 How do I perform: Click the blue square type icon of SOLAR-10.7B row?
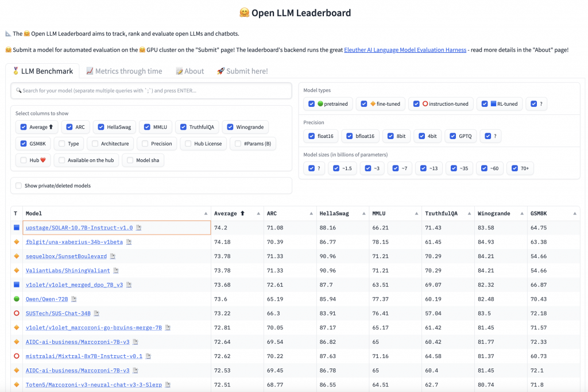[17, 228]
